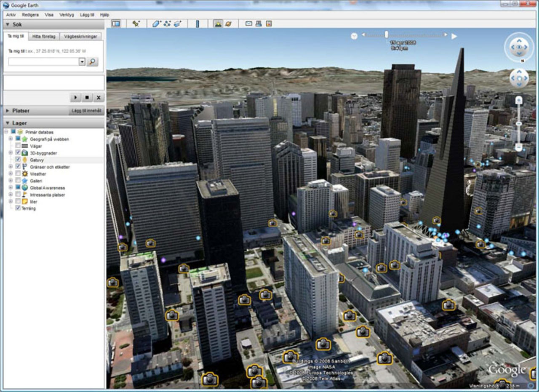The height and width of the screenshot is (392, 539).
Task: Open the ruler measurement tool
Action: point(197,24)
